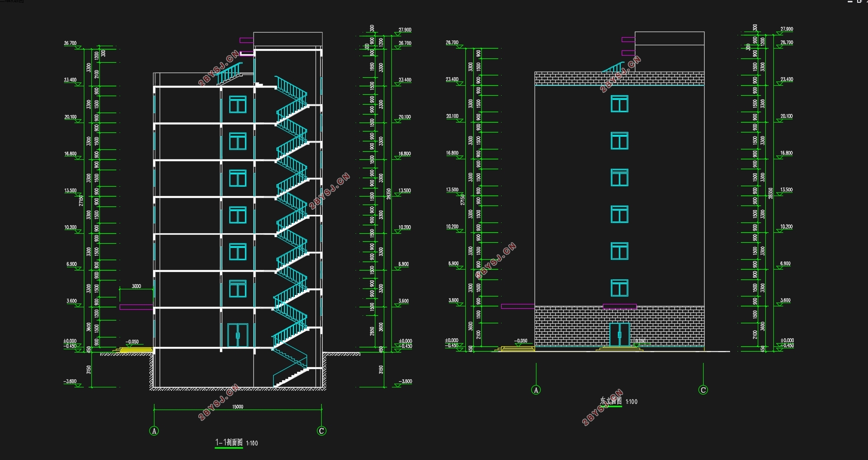Select the -0.050 label in section drawing
This screenshot has width=868, height=460.
coord(132,342)
